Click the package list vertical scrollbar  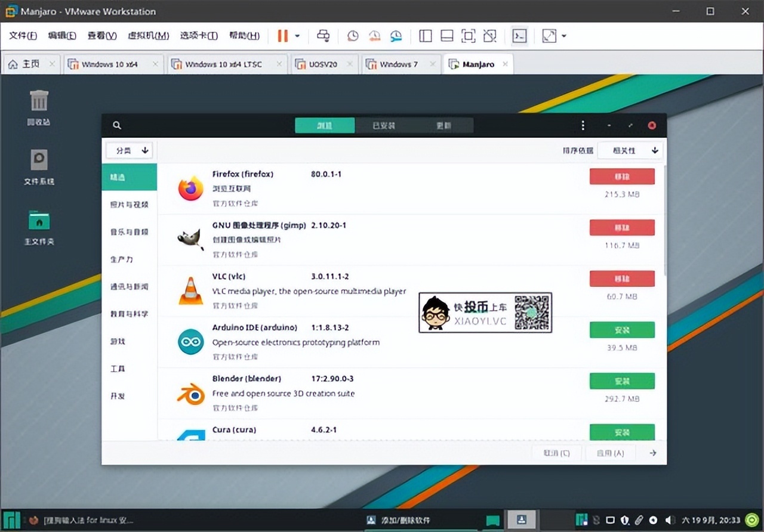664,219
